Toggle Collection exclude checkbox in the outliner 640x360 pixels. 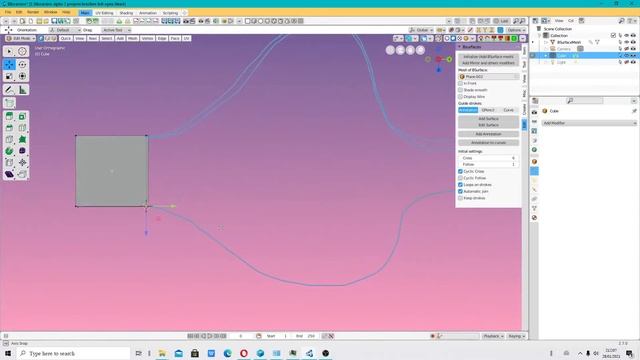[613, 36]
